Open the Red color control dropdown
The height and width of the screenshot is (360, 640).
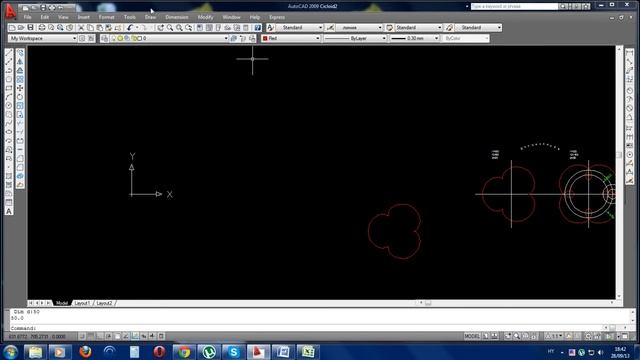(x=291, y=38)
